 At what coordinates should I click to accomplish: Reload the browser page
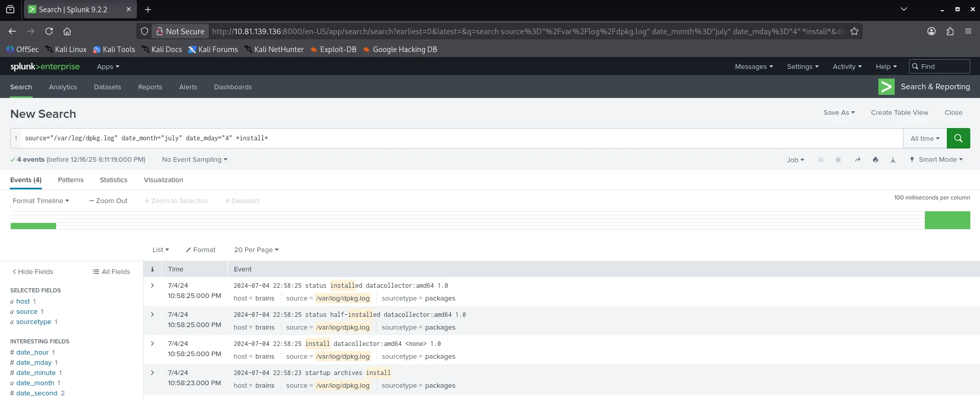(x=49, y=31)
